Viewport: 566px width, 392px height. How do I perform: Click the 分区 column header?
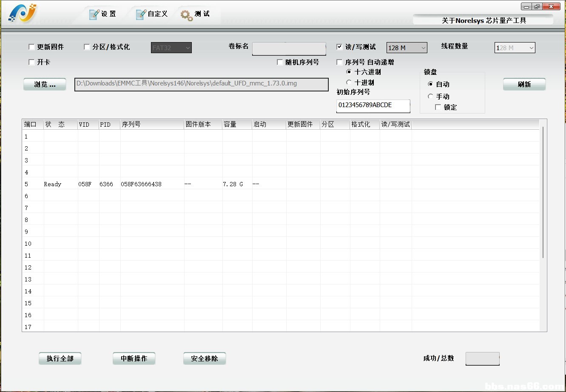[x=335, y=124]
